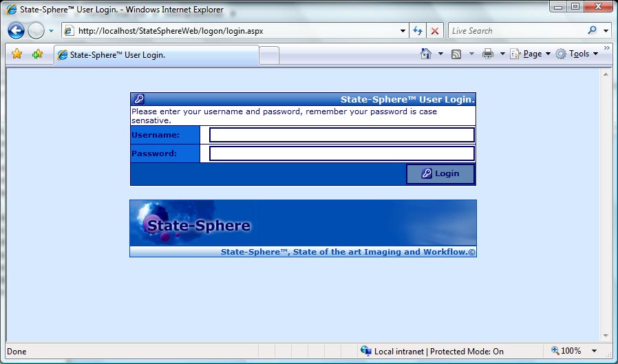Expand the zoom level dropdown arrow

coord(594,351)
